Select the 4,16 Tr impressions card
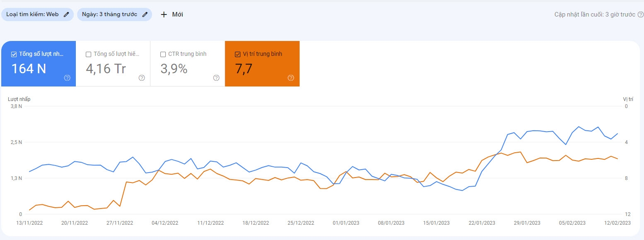Image resolution: width=644 pixels, height=240 pixels. 113,64
